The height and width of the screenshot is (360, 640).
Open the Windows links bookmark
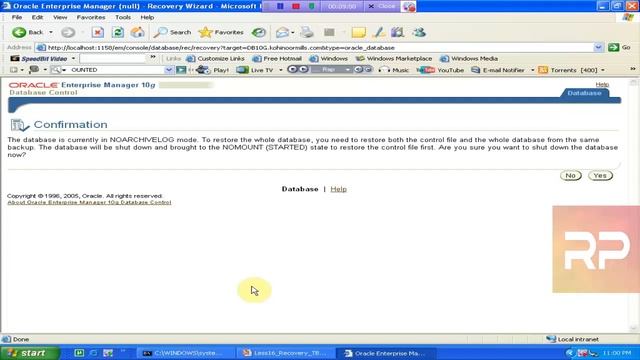click(329, 59)
